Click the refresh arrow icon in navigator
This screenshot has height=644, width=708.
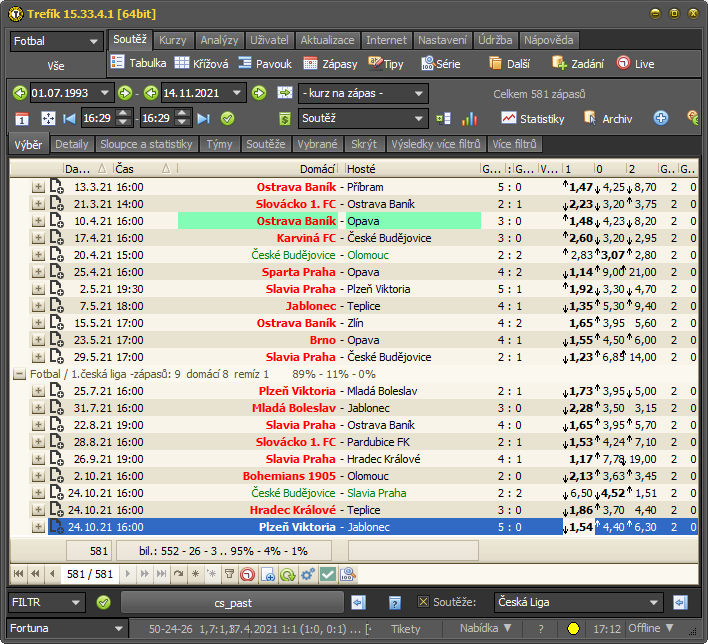178,574
